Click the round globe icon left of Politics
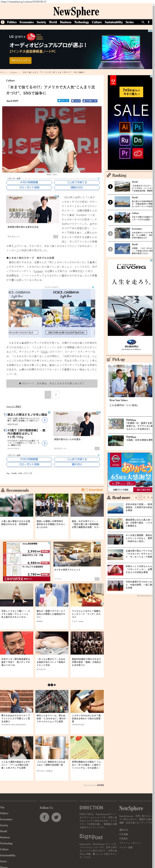 pyautogui.click(x=3, y=22)
